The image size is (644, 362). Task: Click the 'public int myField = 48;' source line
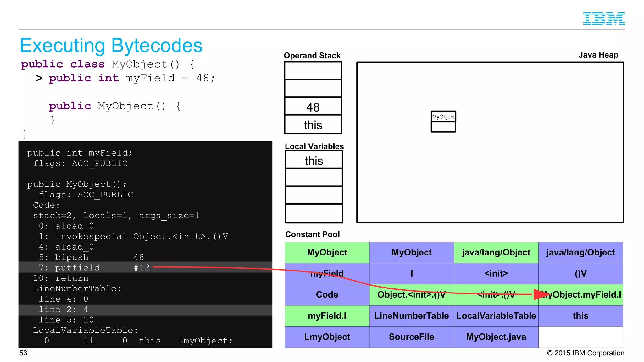click(x=132, y=78)
